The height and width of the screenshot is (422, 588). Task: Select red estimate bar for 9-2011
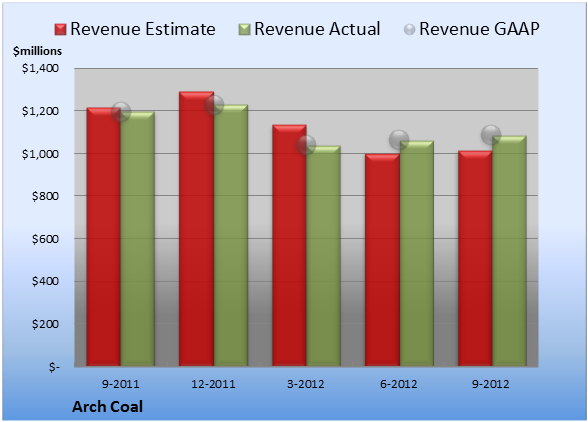click(104, 237)
